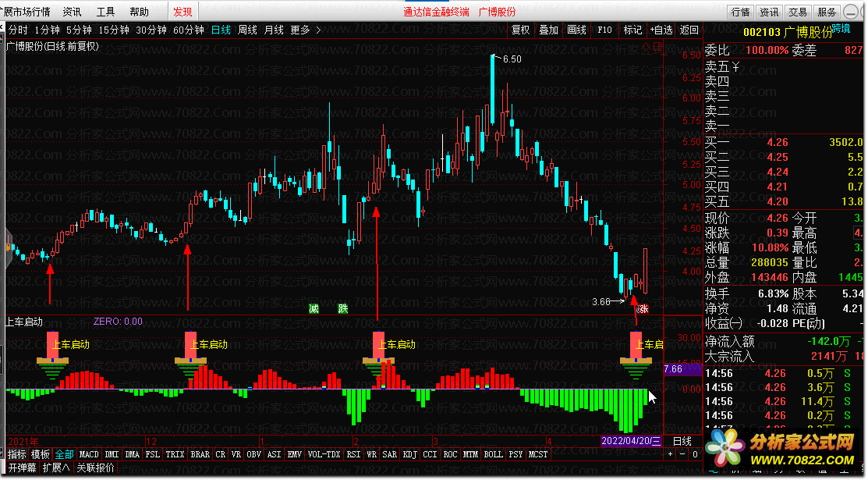Click the top-right 资讯 button

coord(769,12)
